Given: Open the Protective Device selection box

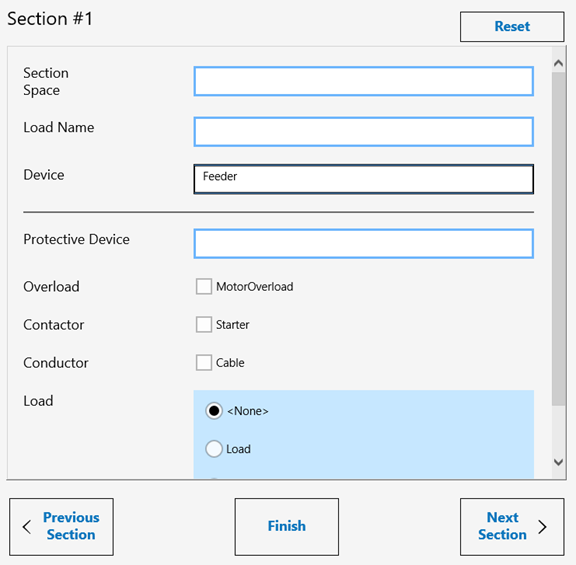Looking at the screenshot, I should click(x=364, y=244).
